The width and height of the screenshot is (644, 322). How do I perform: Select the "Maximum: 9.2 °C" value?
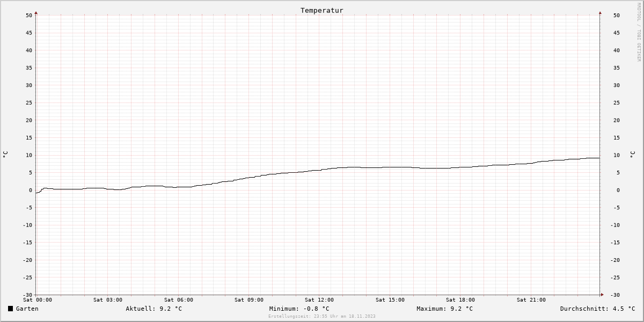[x=445, y=309]
